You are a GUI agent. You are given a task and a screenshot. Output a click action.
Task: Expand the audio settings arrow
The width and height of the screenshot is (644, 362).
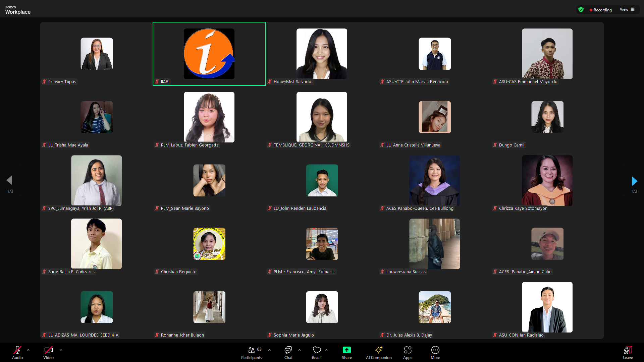click(x=28, y=350)
